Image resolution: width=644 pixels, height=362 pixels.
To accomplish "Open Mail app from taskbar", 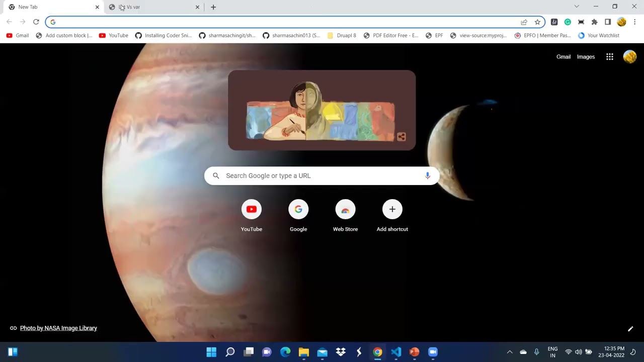I will (x=322, y=352).
